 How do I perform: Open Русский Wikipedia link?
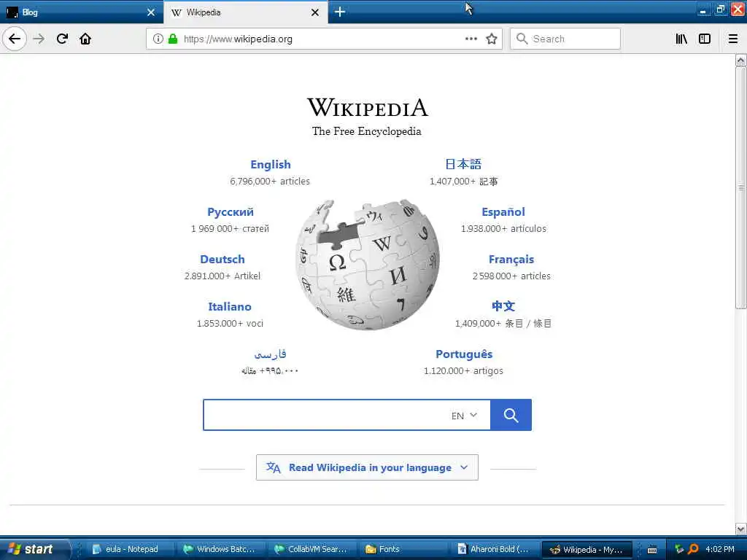coord(230,212)
